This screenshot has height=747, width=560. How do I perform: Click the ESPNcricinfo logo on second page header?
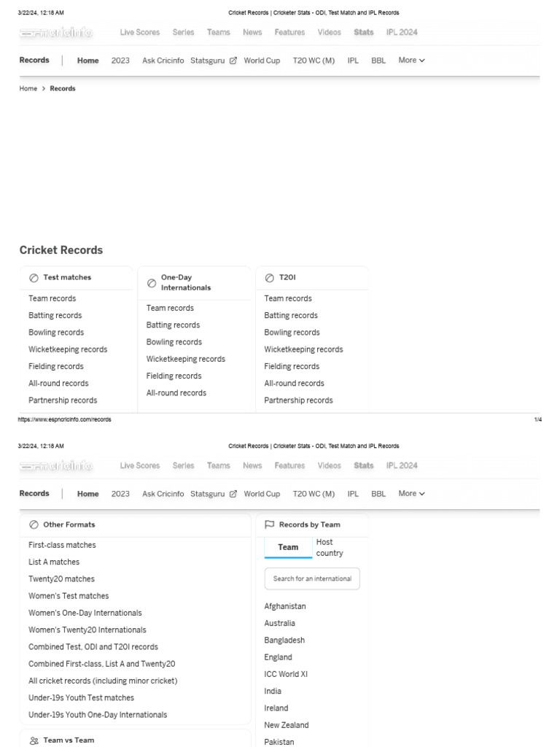click(x=56, y=465)
